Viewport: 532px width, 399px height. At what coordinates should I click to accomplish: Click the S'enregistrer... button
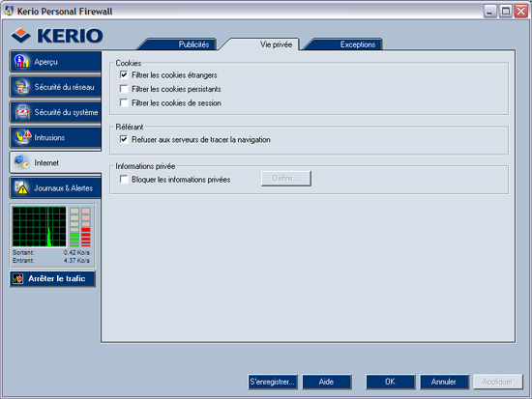tap(273, 382)
